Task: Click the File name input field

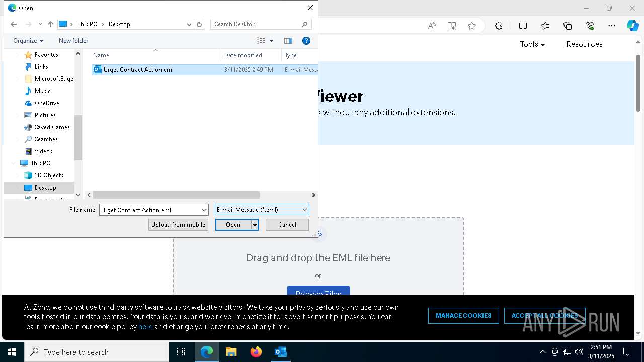Action: [x=149, y=210]
